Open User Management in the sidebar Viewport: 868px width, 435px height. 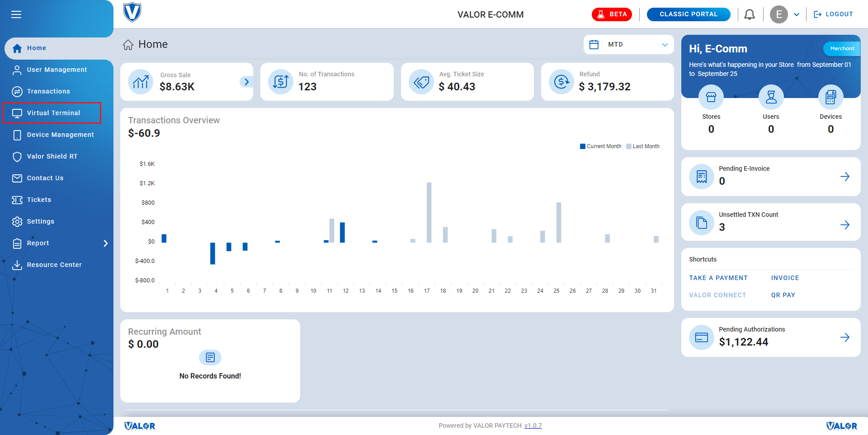click(57, 70)
